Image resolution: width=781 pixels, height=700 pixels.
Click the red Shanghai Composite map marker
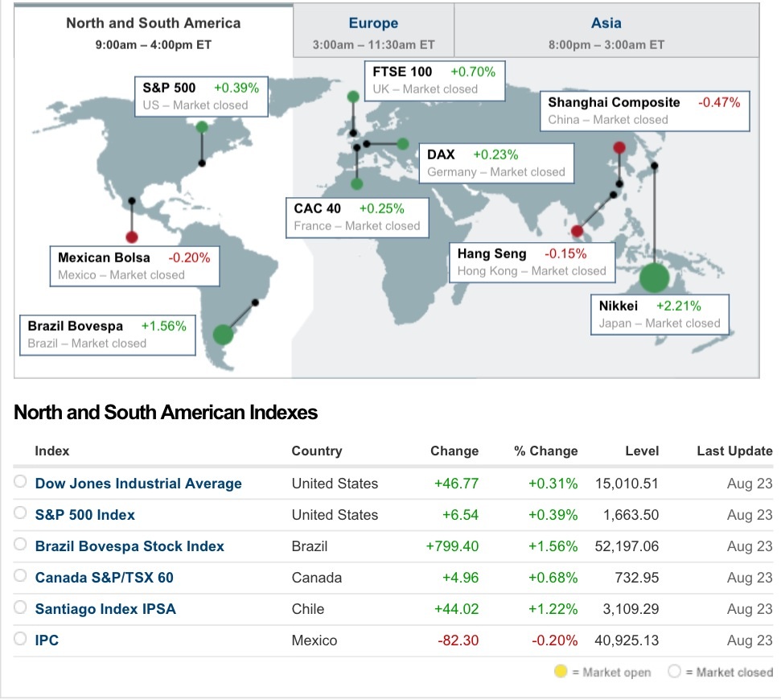[x=619, y=147]
